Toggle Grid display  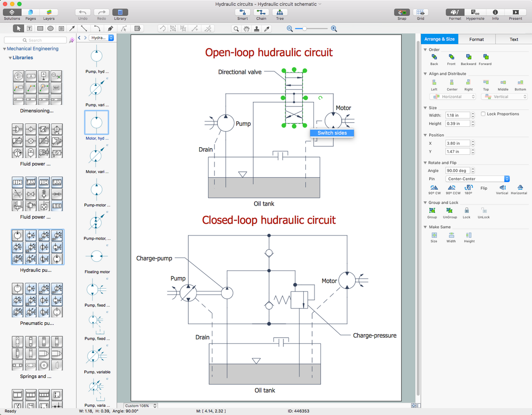tap(421, 12)
